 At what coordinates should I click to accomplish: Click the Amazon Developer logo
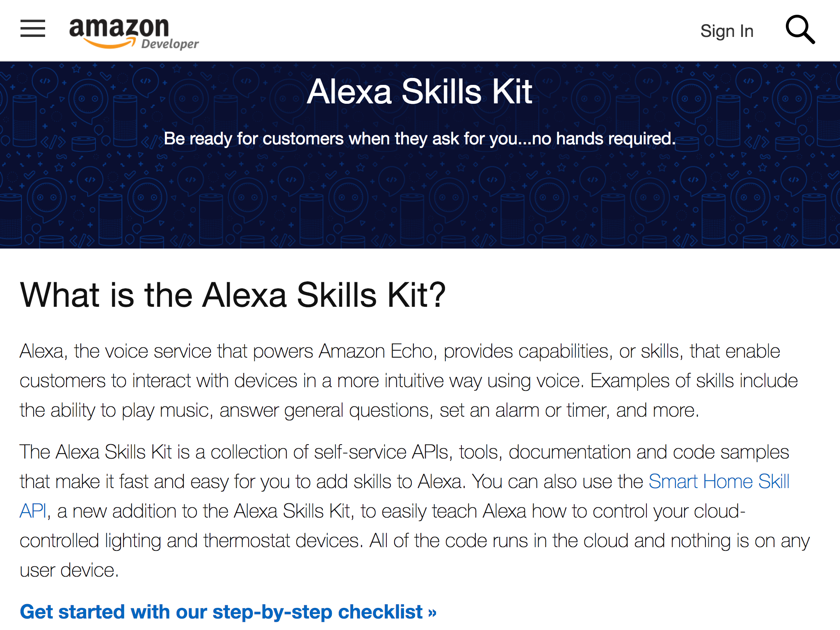119,29
